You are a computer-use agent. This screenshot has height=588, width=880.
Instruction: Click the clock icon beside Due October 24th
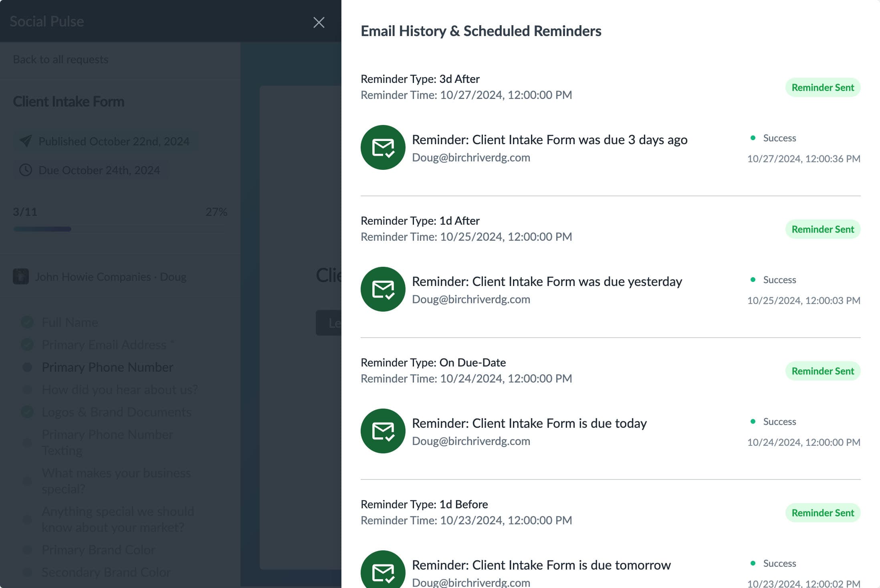[x=25, y=170]
